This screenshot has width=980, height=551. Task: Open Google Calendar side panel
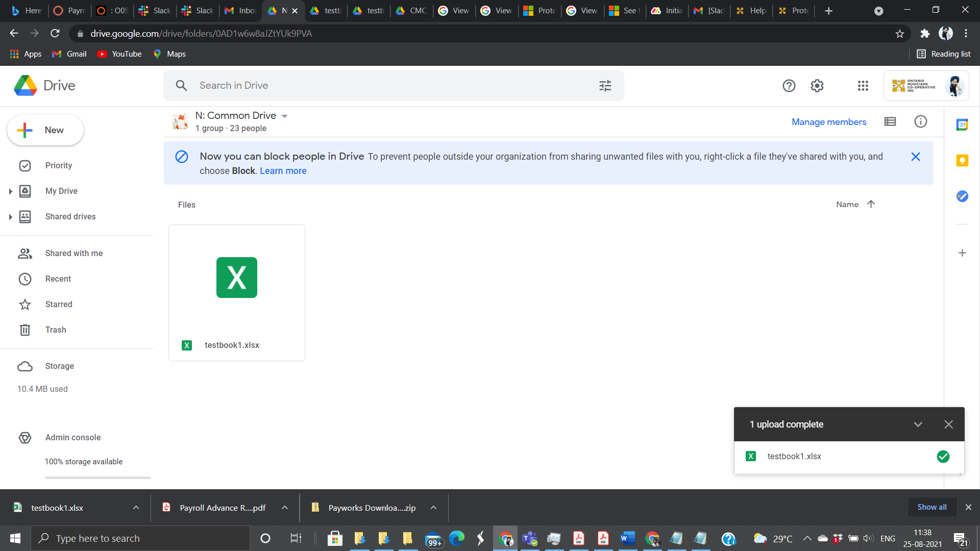(962, 124)
